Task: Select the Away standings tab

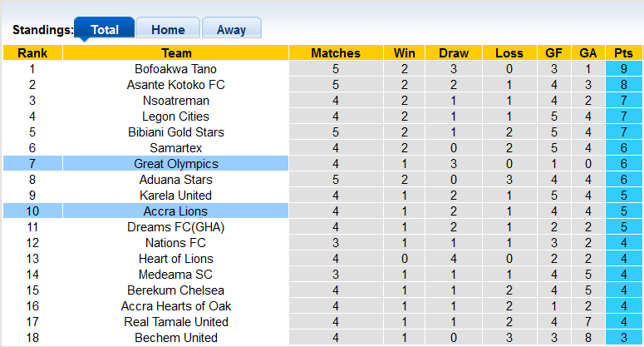Action: coord(231,29)
